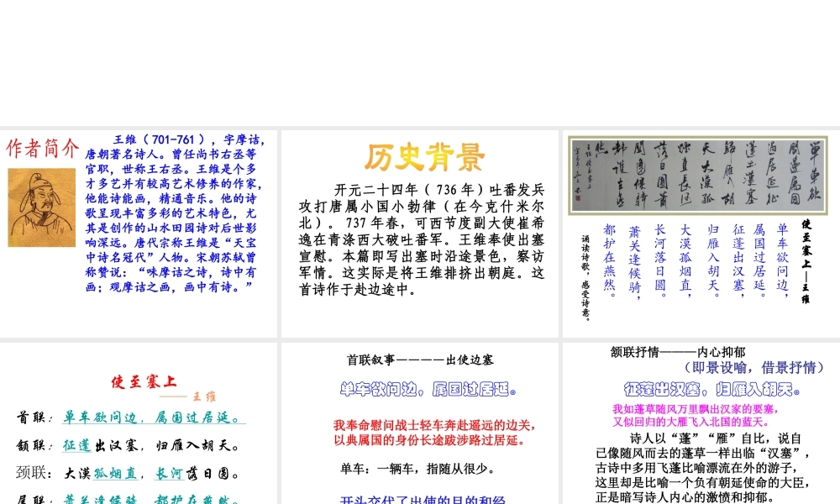Image resolution: width=840 pixels, height=504 pixels.
Task: Open the underlined 单车欲问边，属国过居延 link
Action: tap(153, 417)
